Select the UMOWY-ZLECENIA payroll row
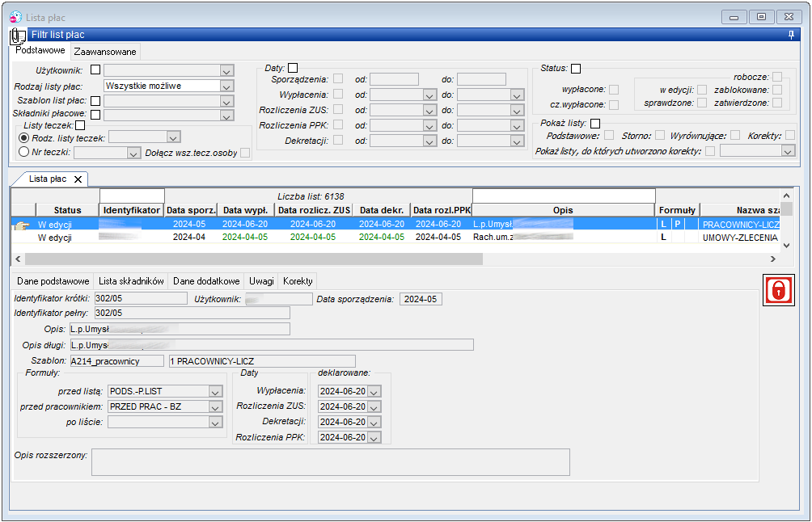Image resolution: width=812 pixels, height=522 pixels. [396, 238]
